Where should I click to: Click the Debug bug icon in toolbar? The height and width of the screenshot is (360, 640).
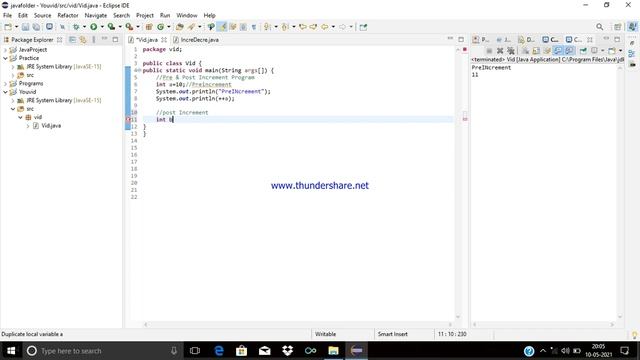click(76, 27)
